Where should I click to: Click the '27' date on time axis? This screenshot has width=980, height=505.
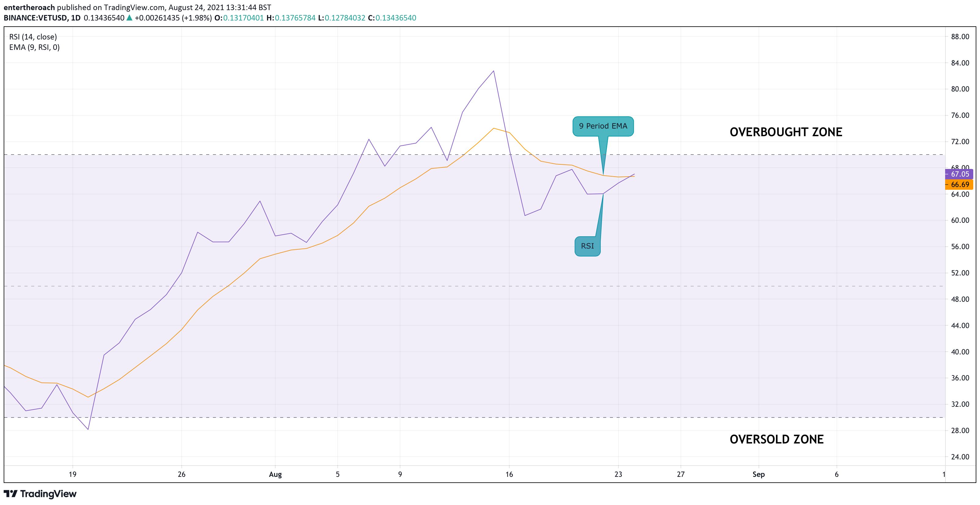(681, 474)
